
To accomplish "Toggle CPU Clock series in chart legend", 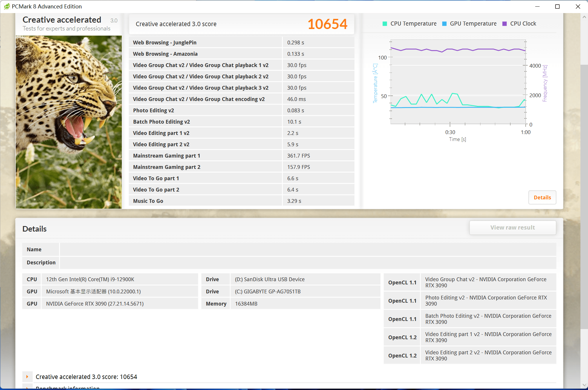I will [x=523, y=24].
